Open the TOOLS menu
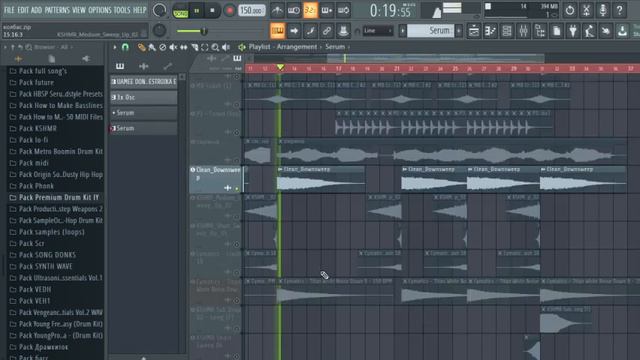Viewport: 640px width, 360px height. 122,10
